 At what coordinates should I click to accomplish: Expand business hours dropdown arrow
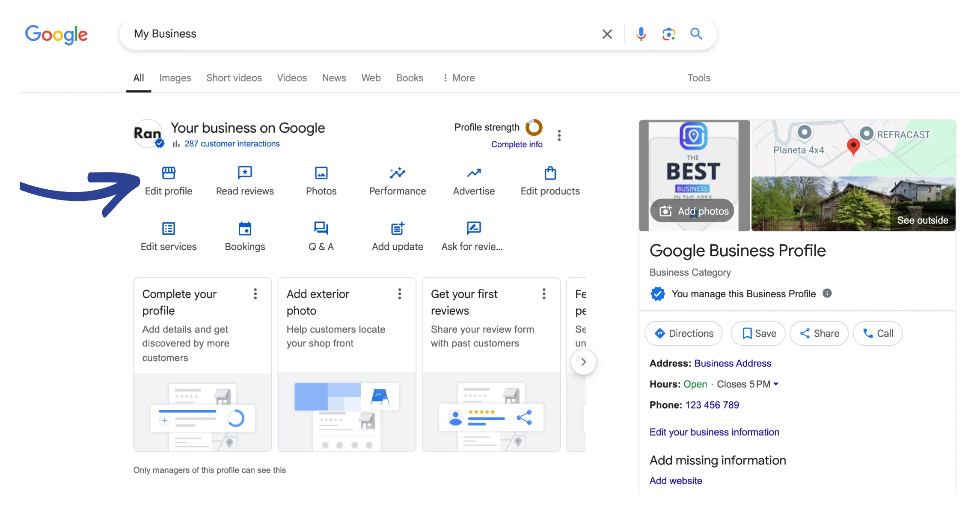pos(776,384)
